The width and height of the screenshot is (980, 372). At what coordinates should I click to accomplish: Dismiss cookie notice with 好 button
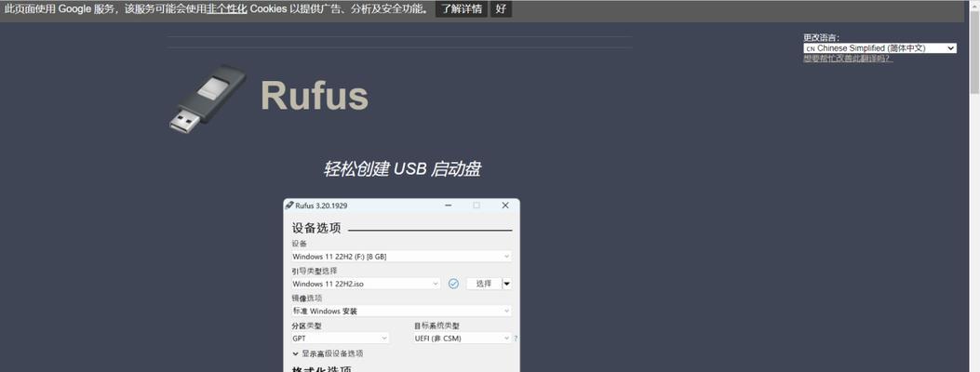point(501,8)
